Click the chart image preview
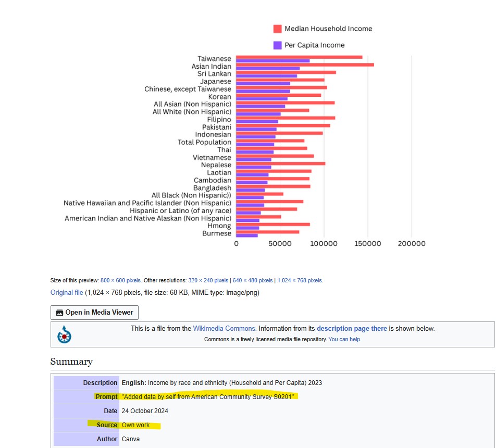 click(x=244, y=136)
